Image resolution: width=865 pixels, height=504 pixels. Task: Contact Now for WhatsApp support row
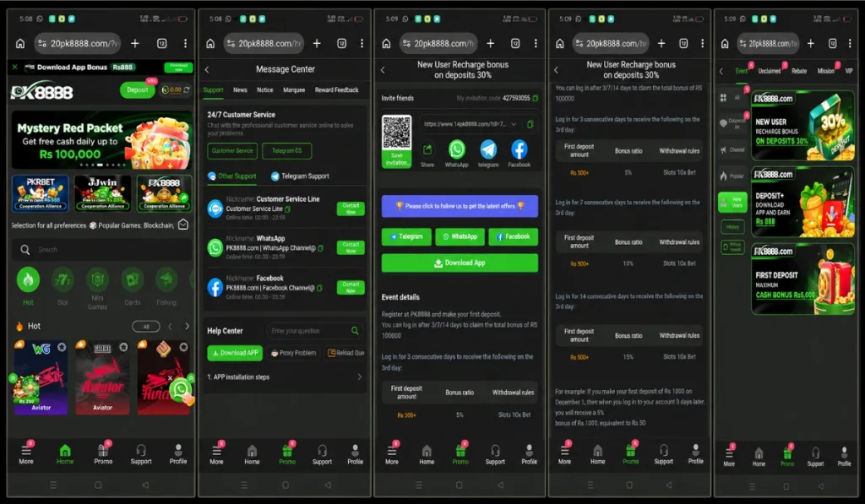(351, 247)
